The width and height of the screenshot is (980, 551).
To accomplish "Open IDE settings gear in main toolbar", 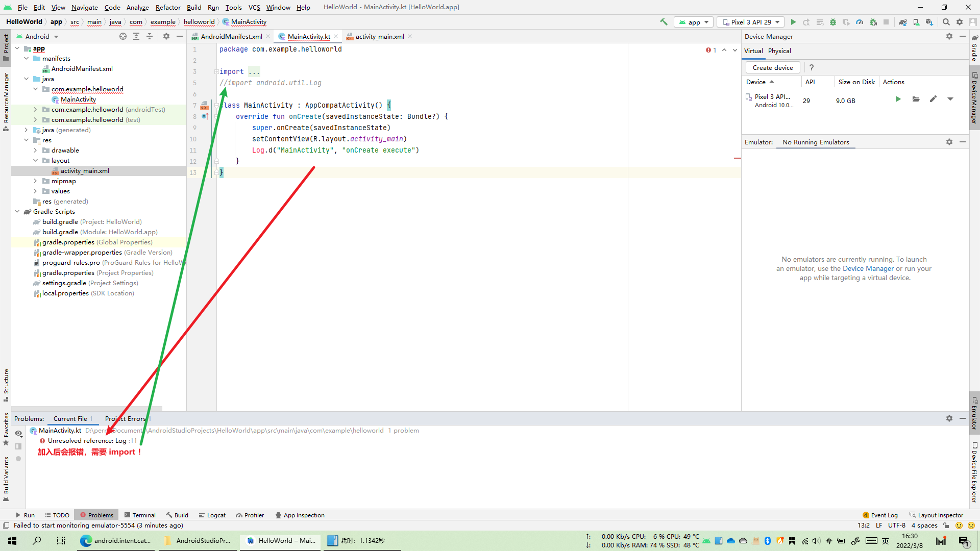I will [960, 22].
